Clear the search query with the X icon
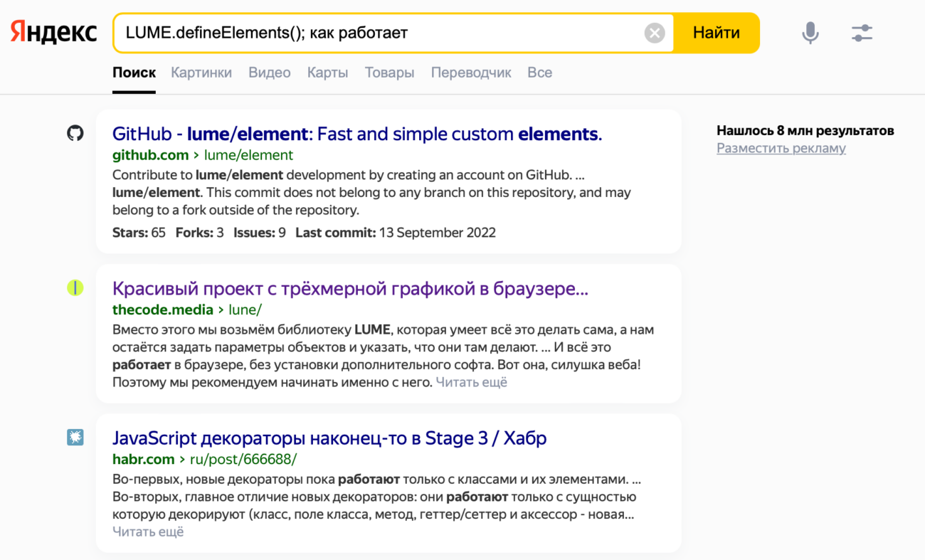 [654, 32]
